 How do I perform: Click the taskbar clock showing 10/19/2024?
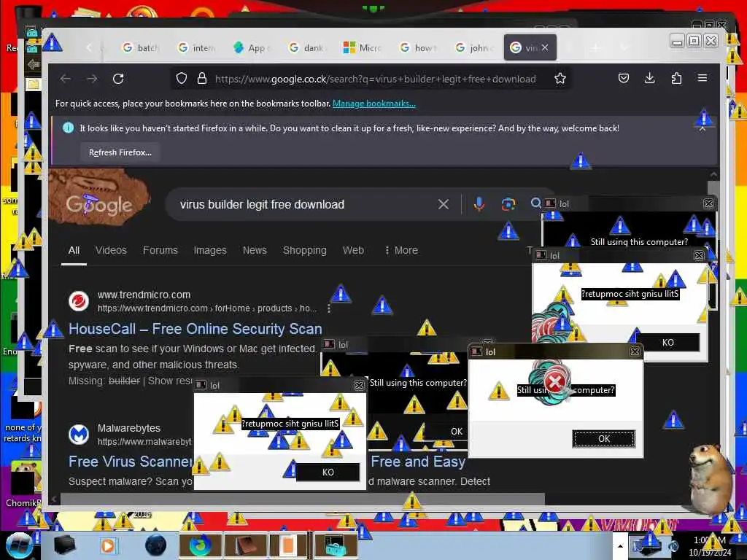point(710,546)
